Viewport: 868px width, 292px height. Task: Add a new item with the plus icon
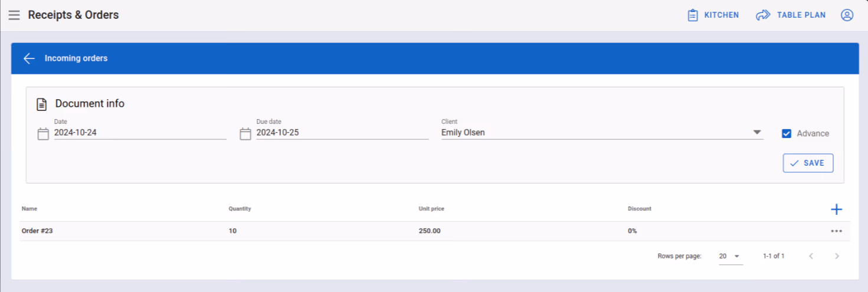(836, 209)
